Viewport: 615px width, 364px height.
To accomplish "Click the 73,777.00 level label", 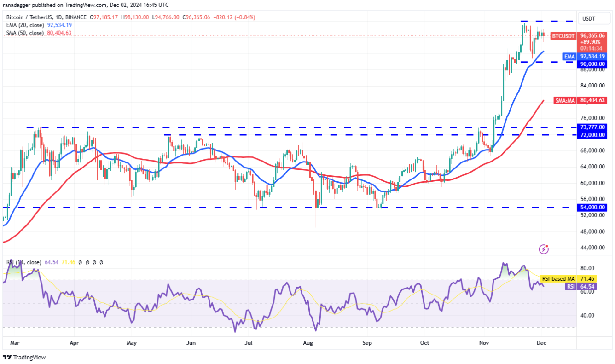I will (x=592, y=127).
